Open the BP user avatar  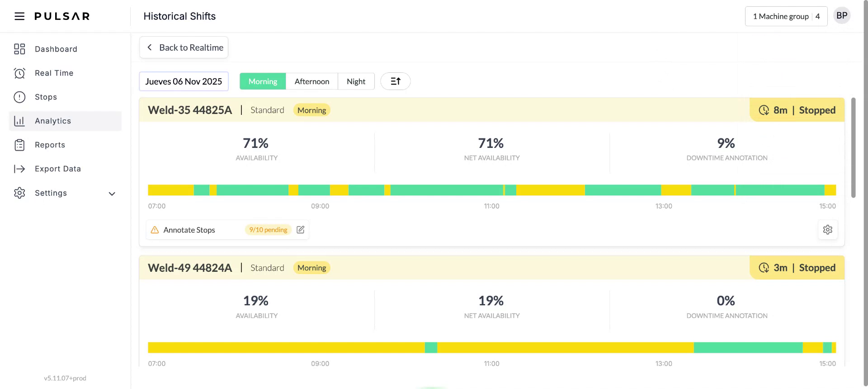pyautogui.click(x=841, y=15)
